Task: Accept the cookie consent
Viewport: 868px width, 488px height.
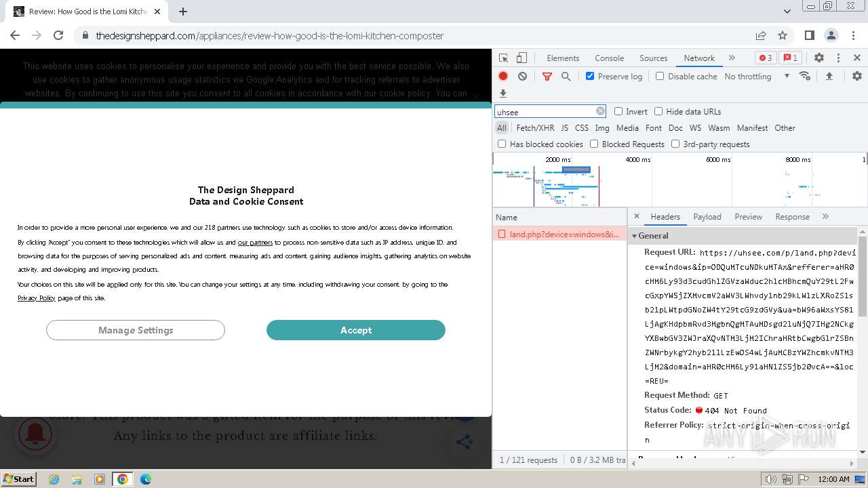Action: (356, 330)
